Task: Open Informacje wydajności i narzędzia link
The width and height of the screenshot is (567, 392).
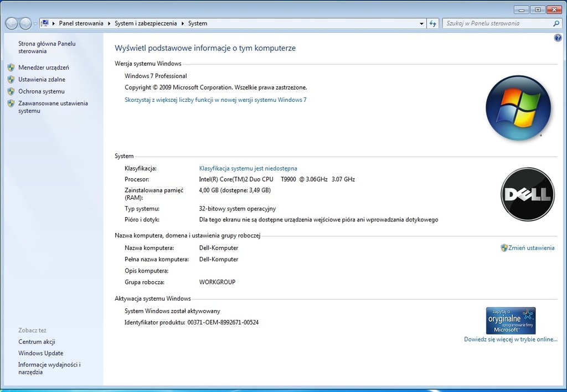Action: coord(49,369)
